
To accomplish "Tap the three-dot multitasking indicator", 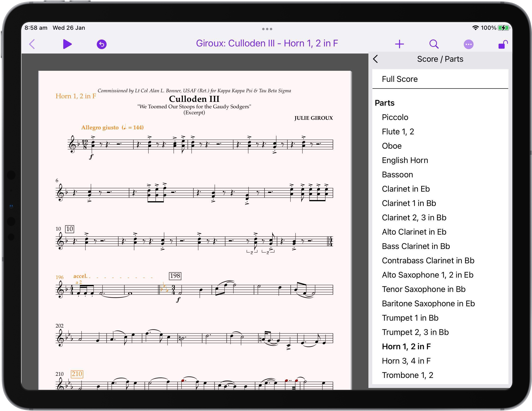I will click(x=267, y=29).
